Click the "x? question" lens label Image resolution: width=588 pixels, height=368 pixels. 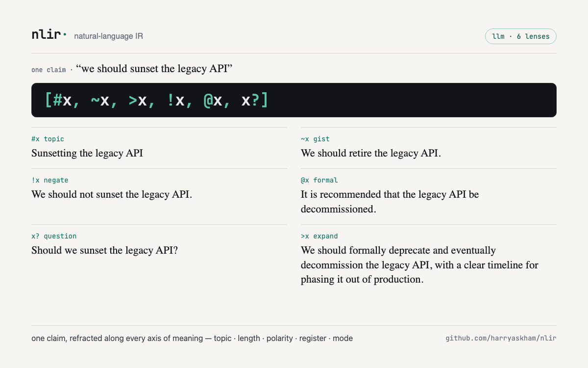coord(54,236)
